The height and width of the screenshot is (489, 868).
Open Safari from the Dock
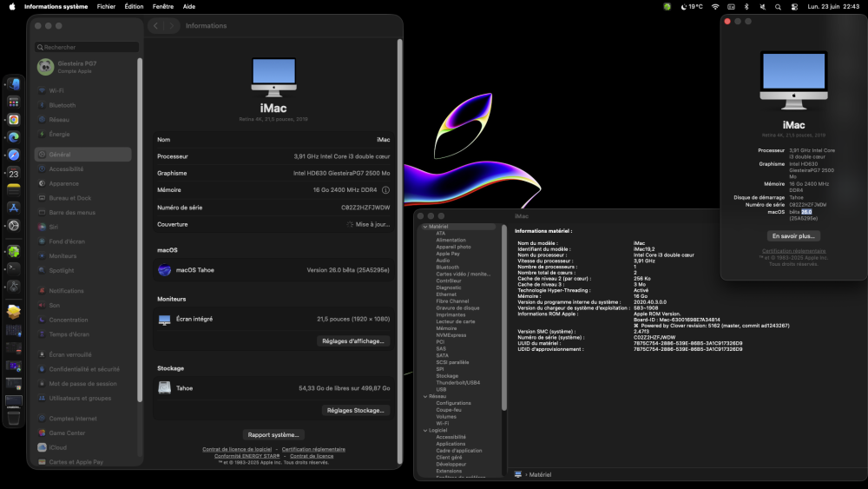point(14,155)
